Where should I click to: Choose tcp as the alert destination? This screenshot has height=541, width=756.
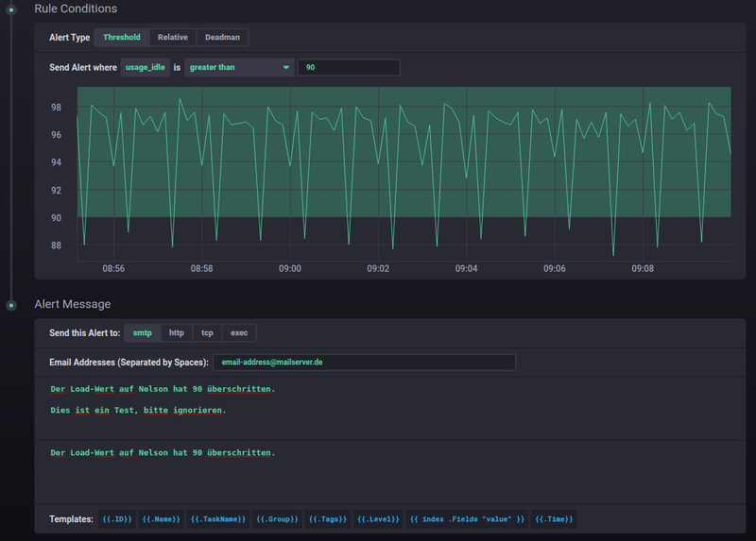[207, 333]
